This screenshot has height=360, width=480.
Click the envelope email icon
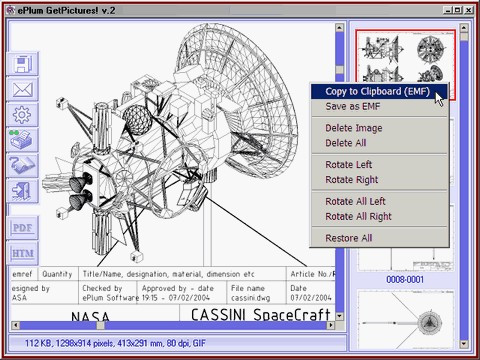(23, 89)
